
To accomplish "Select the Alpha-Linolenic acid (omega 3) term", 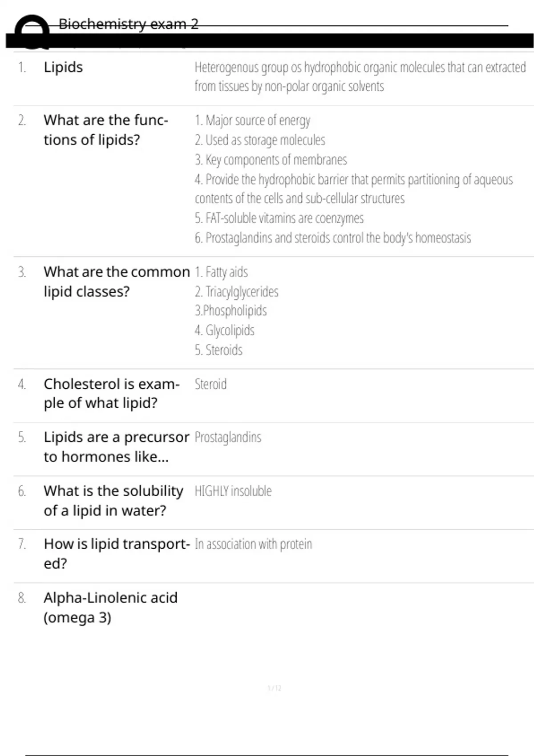I will coord(110,607).
